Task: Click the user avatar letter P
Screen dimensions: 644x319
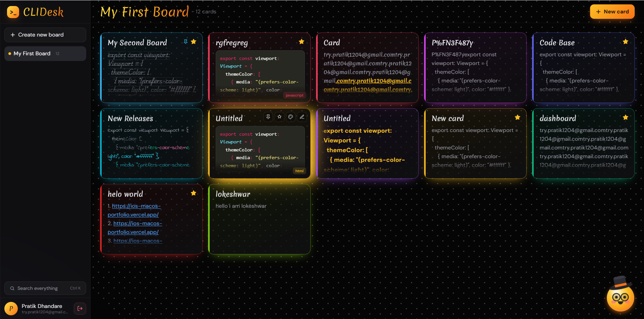Action: [x=11, y=309]
